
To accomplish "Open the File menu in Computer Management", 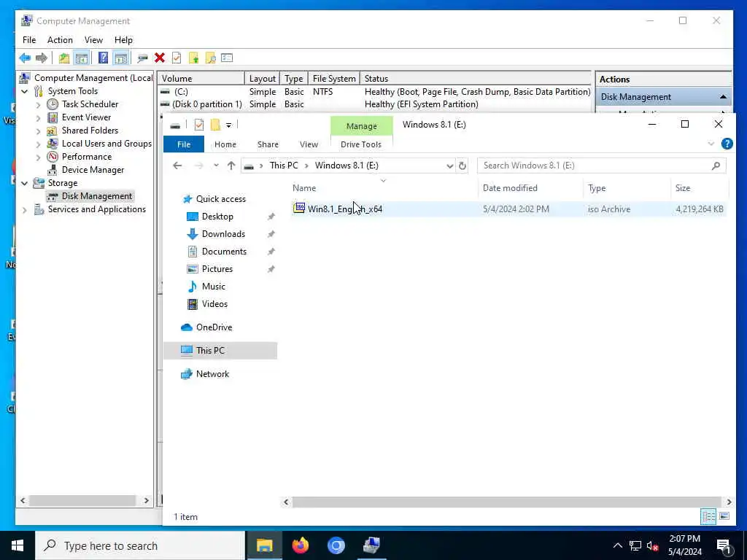I will tap(29, 40).
